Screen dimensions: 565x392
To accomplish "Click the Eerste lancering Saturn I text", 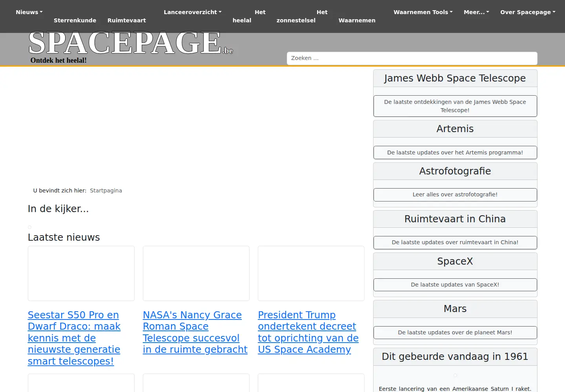I will 455,388.
